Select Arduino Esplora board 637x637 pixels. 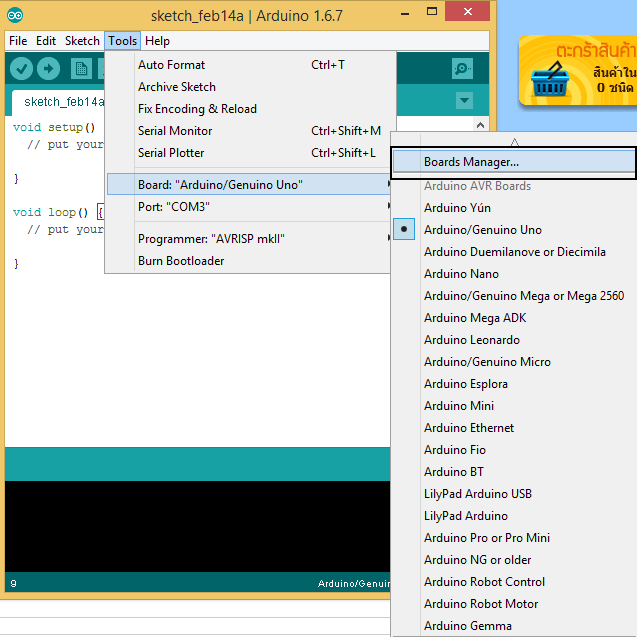[514, 384]
